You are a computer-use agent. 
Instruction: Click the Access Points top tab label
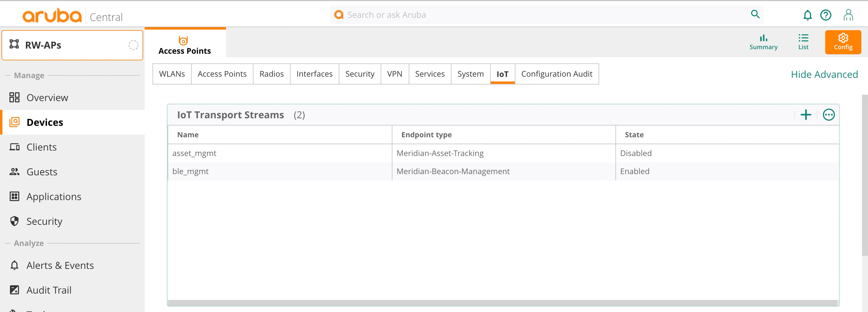click(x=185, y=51)
